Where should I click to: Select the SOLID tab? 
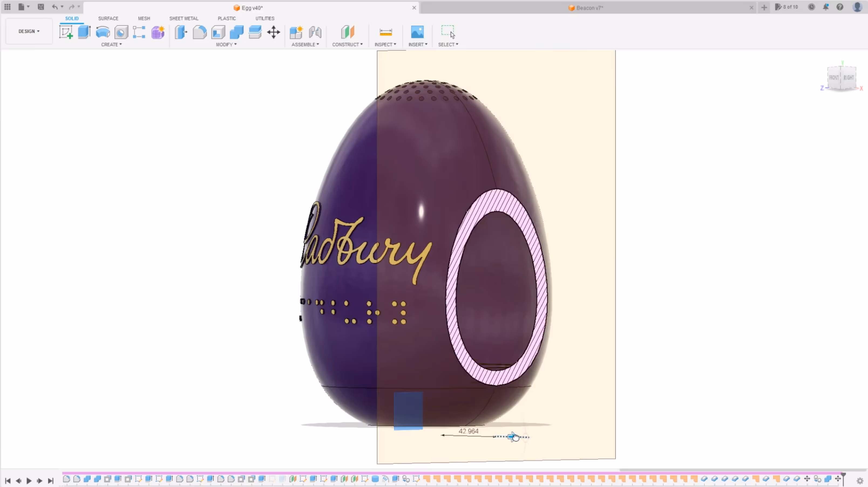[x=72, y=19]
